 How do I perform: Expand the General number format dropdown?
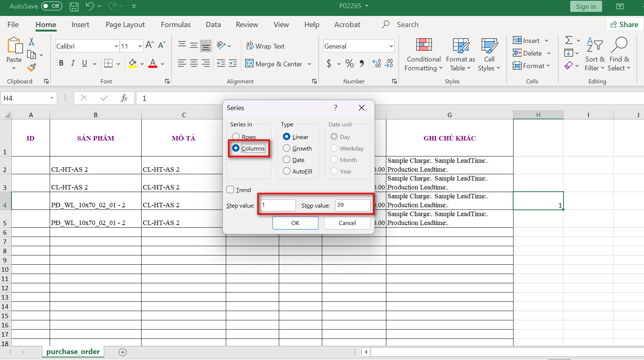[x=391, y=46]
